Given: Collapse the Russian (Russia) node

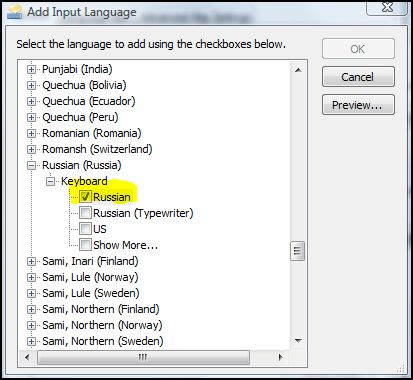Looking at the screenshot, I should pos(31,165).
